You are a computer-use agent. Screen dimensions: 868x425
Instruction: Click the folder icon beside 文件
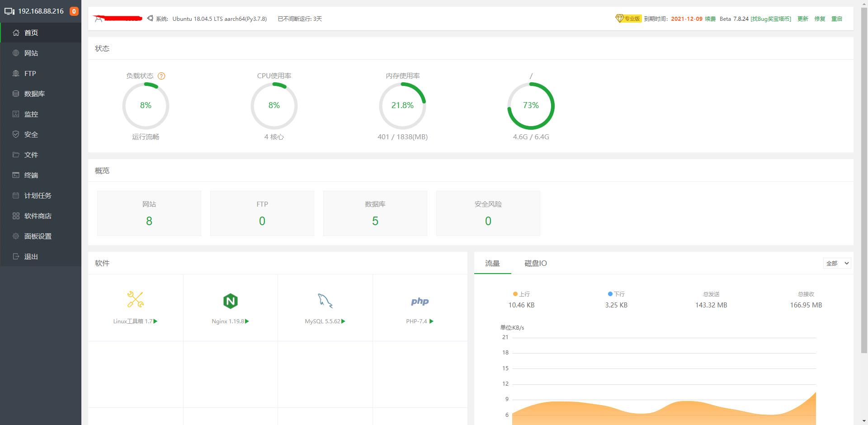pyautogui.click(x=16, y=155)
